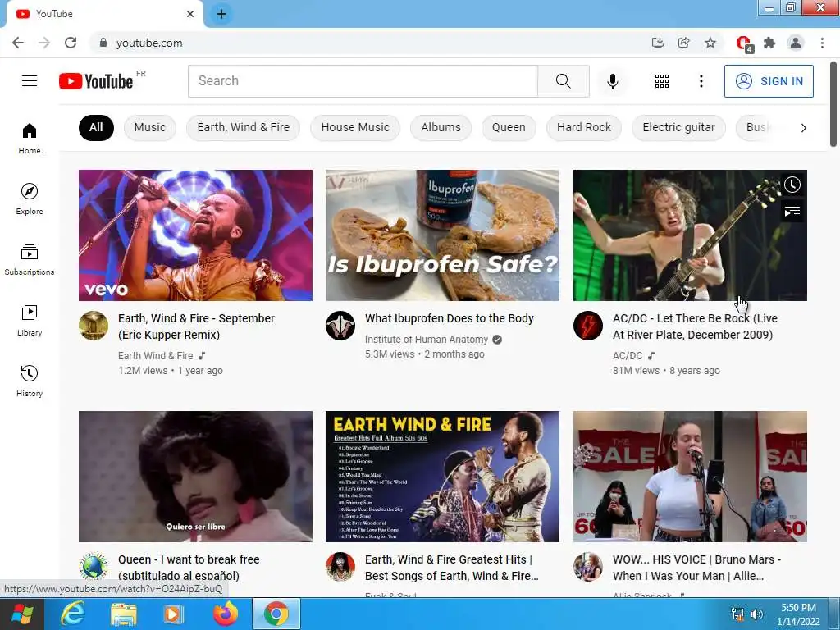Open the YouTube apps grid icon
The width and height of the screenshot is (840, 630).
(x=662, y=81)
